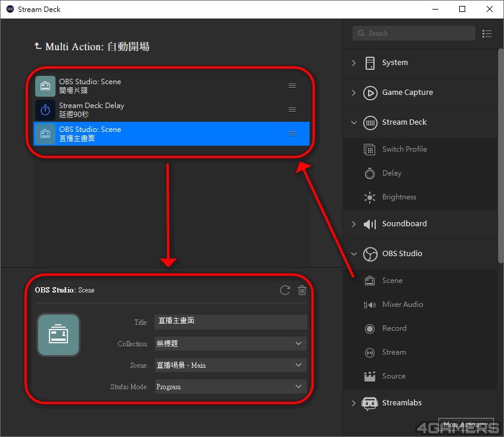Screen dimensions: 504x437
Task: Open the Scene dropdown showing 直播場景 - Main
Action: [x=230, y=365]
